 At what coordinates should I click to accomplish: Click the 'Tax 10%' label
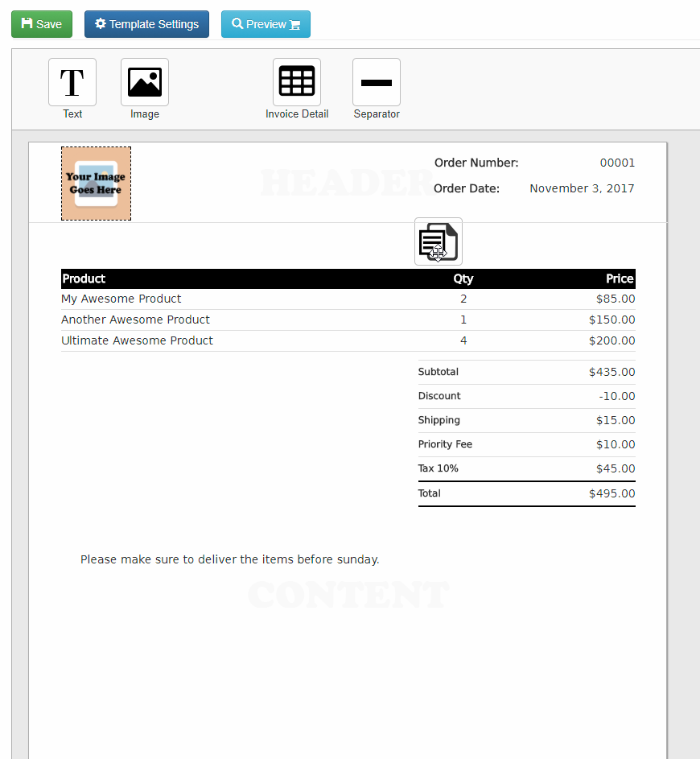pyautogui.click(x=438, y=468)
